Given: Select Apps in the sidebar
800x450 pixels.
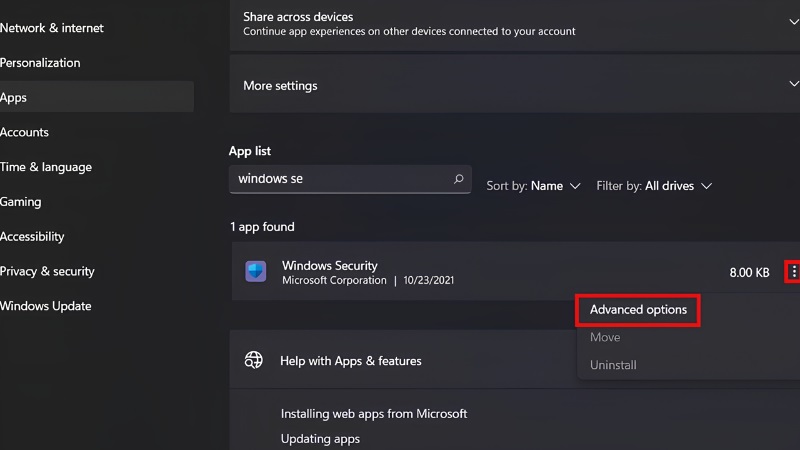Looking at the screenshot, I should 96,97.
